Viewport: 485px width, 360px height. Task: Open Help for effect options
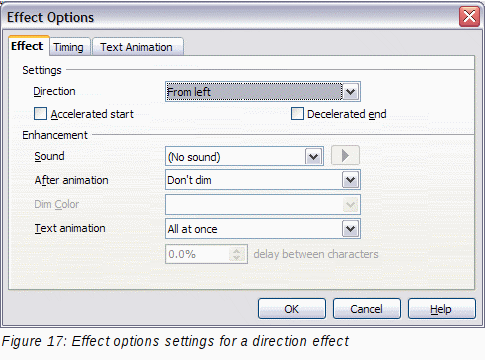point(442,309)
